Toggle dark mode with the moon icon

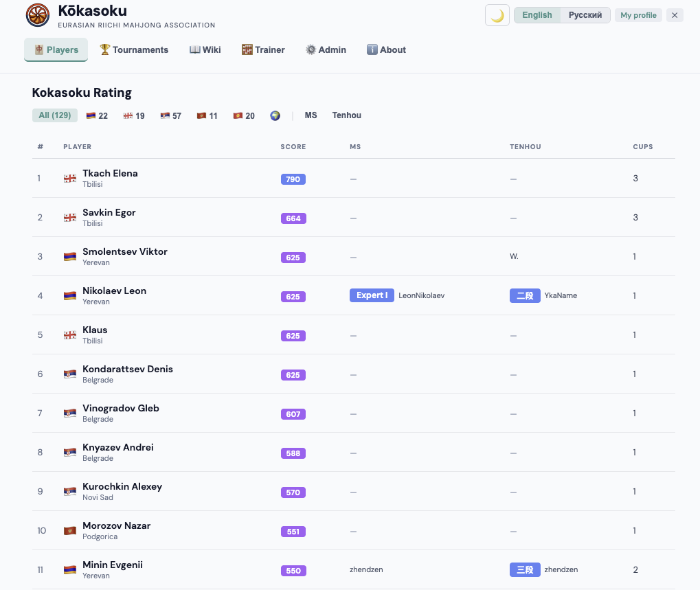click(497, 15)
